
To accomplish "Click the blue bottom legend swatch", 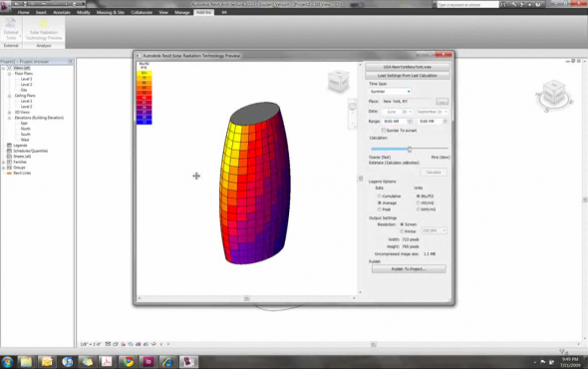I will tap(144, 122).
